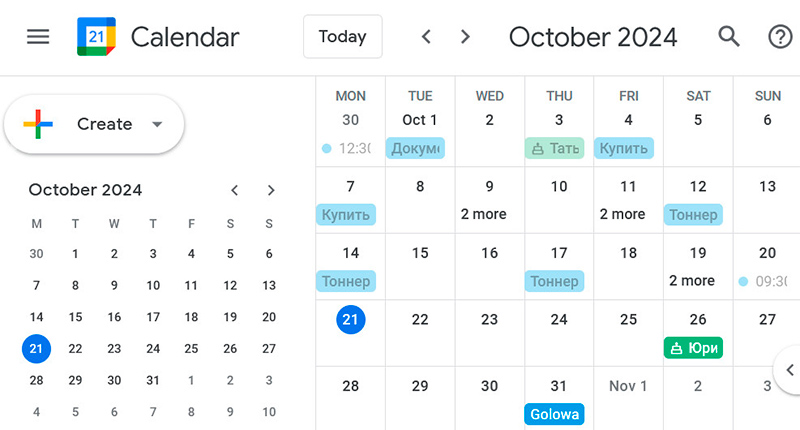Select day 15 in the mini calendar
800x430 pixels.
click(x=75, y=317)
